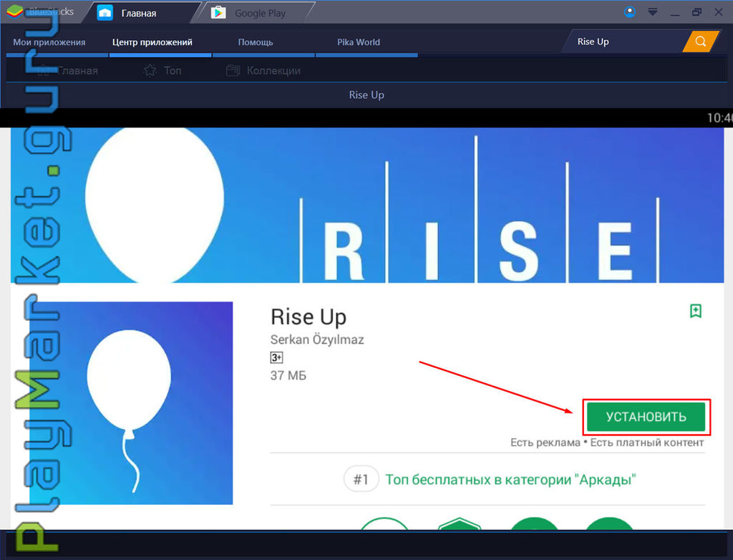Click the Есть платный контент text
The width and height of the screenshot is (733, 560).
(x=647, y=443)
